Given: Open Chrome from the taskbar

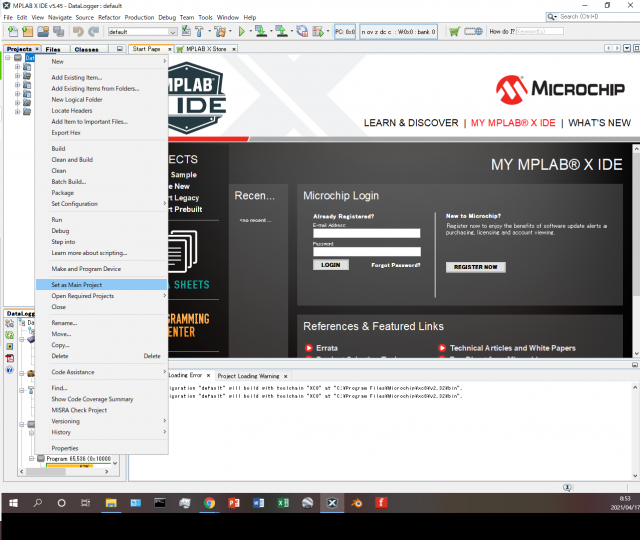Looking at the screenshot, I should (x=209, y=503).
